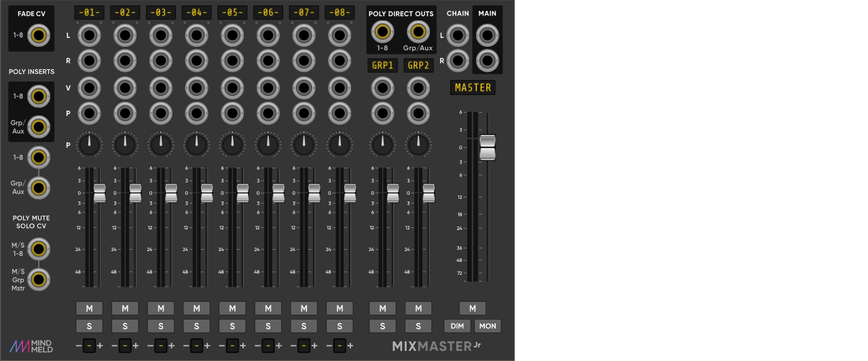The width and height of the screenshot is (868, 361).
Task: Mute track 04
Action: click(196, 308)
